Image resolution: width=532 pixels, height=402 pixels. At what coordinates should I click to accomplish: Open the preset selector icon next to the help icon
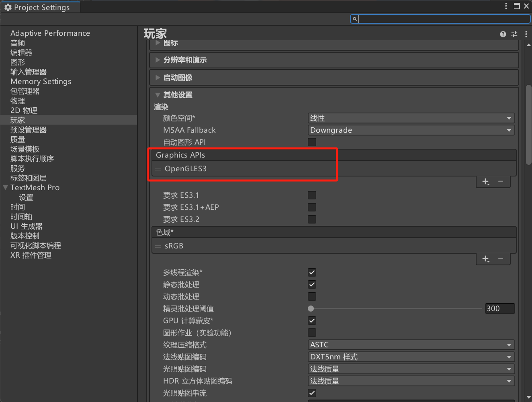(x=514, y=34)
